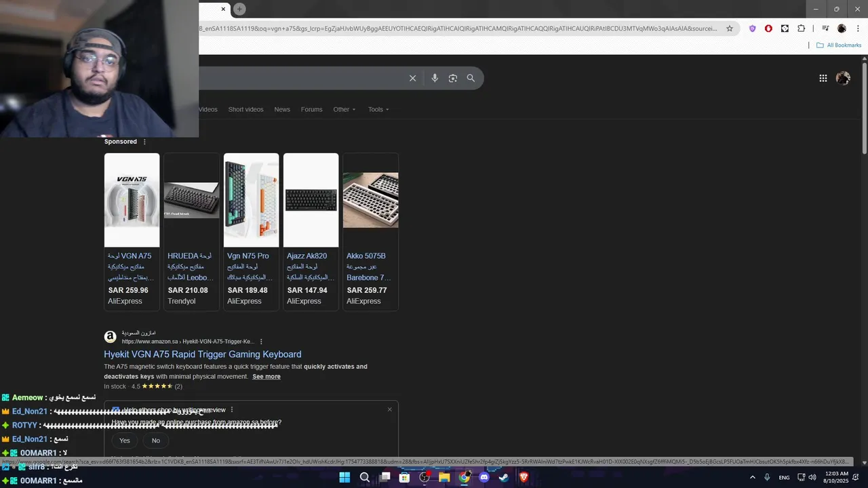
Task: Open Microsoft Store from the taskbar
Action: (x=405, y=477)
